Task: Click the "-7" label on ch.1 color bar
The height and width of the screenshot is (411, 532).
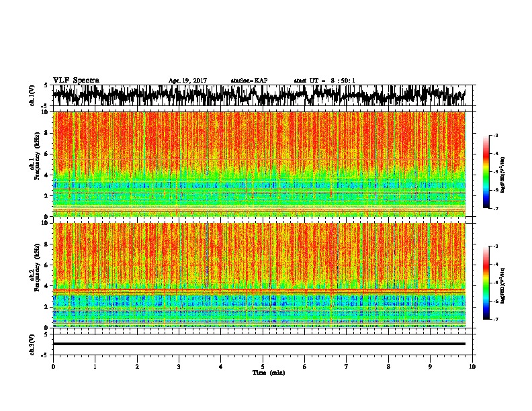Action: tap(496, 208)
